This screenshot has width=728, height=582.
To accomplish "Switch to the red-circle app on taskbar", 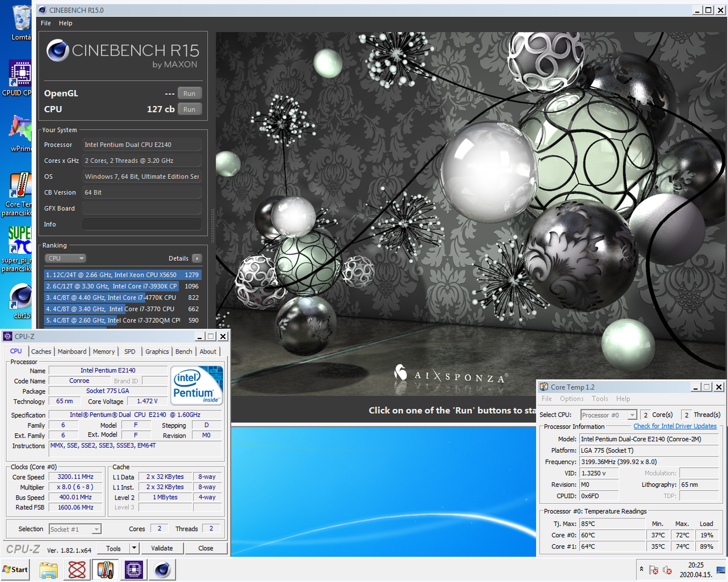I will (x=77, y=570).
